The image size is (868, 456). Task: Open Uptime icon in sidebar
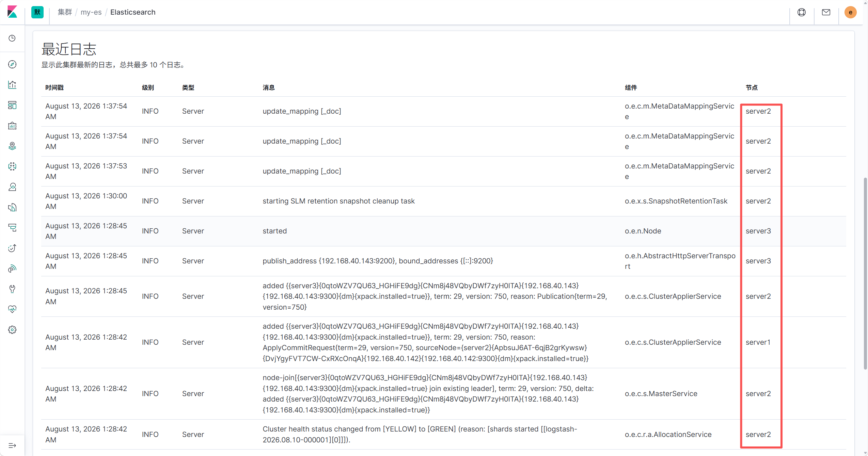pyautogui.click(x=12, y=248)
